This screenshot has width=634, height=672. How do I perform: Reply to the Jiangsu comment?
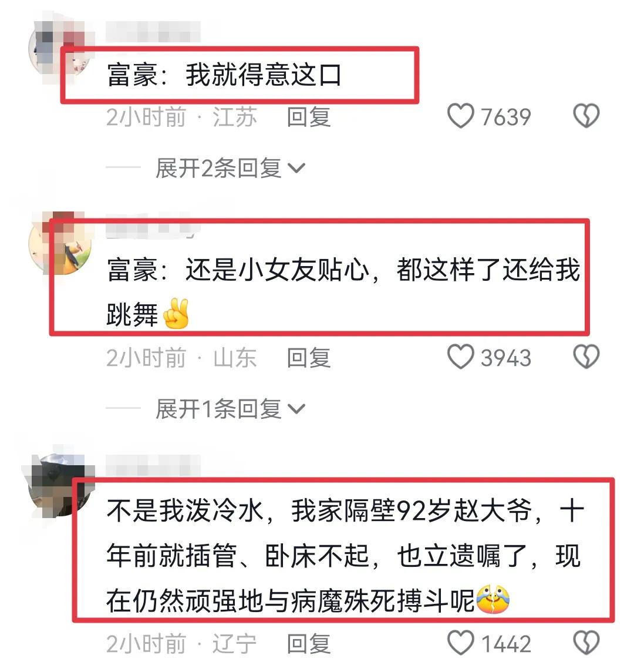(308, 117)
